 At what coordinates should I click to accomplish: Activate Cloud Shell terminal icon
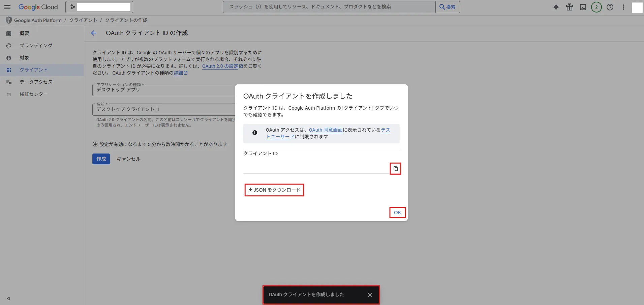click(x=583, y=7)
